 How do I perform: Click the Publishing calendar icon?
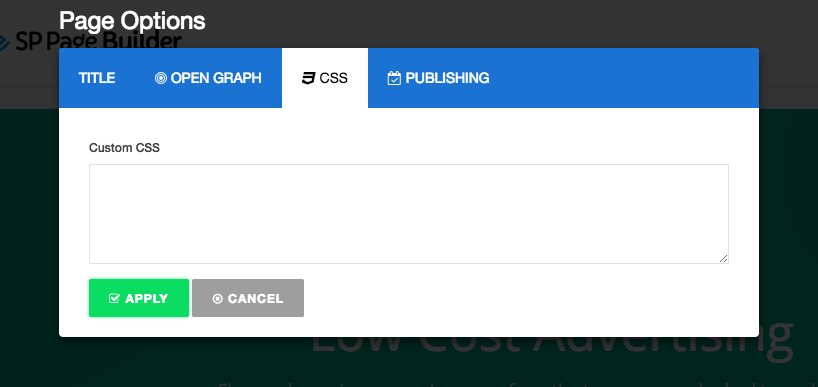(x=394, y=78)
